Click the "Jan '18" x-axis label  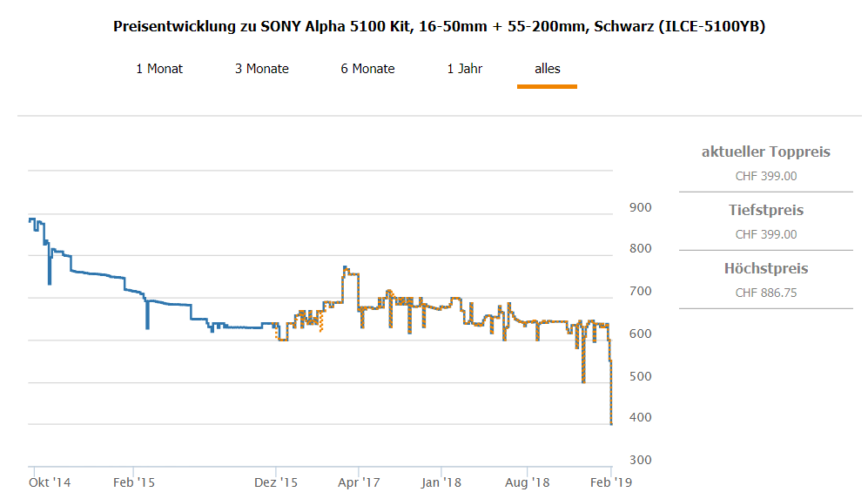(x=441, y=481)
